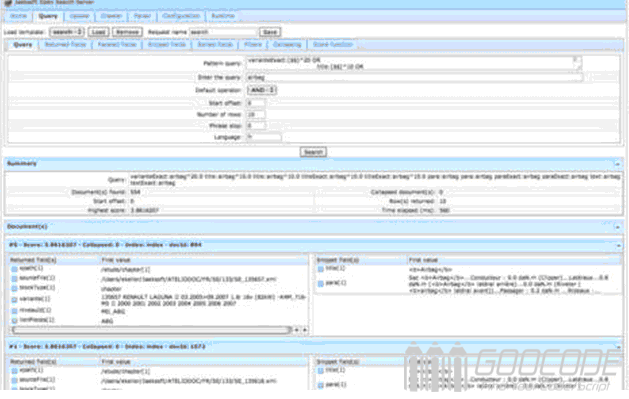Collapse the Summary panel
Image resolution: width=629 pixels, height=399 pixels.
(617, 164)
